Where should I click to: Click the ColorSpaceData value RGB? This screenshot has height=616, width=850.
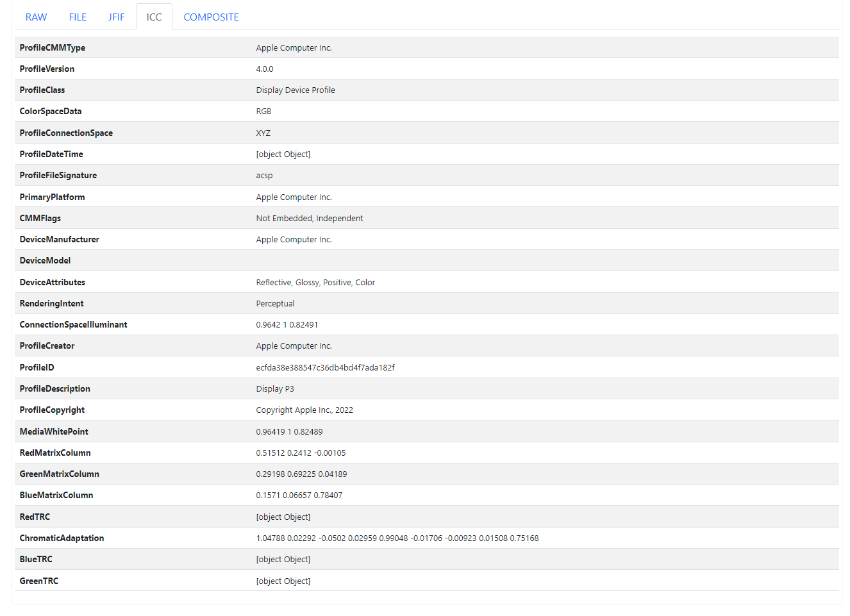(x=263, y=112)
